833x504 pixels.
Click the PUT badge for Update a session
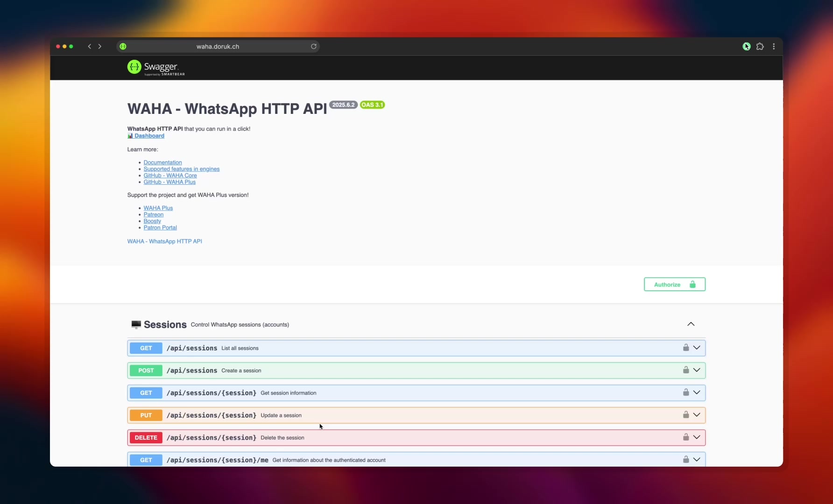click(146, 415)
